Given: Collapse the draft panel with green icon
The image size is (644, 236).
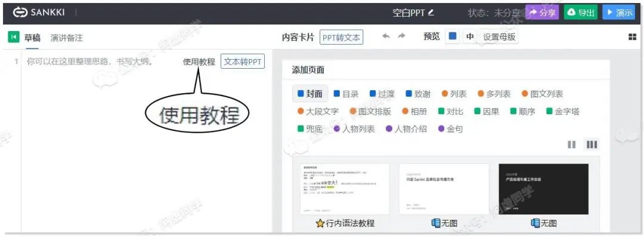Looking at the screenshot, I should [x=14, y=37].
